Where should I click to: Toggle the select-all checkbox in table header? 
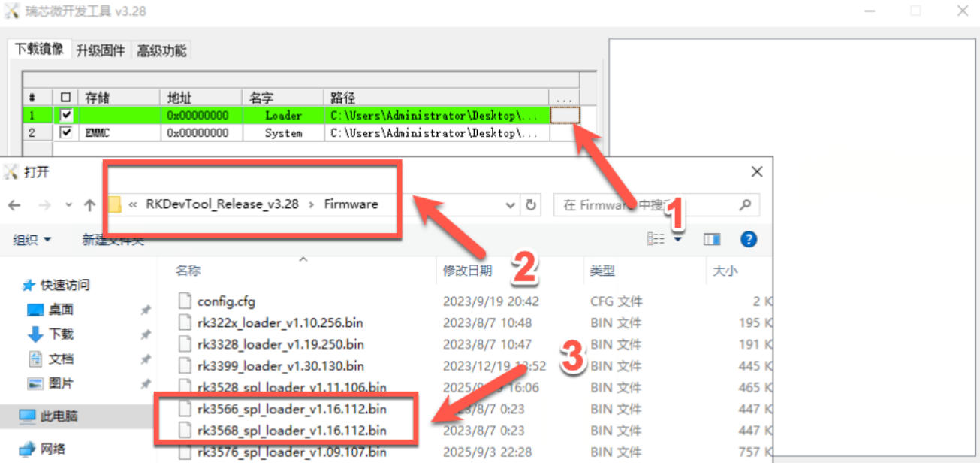click(x=66, y=98)
